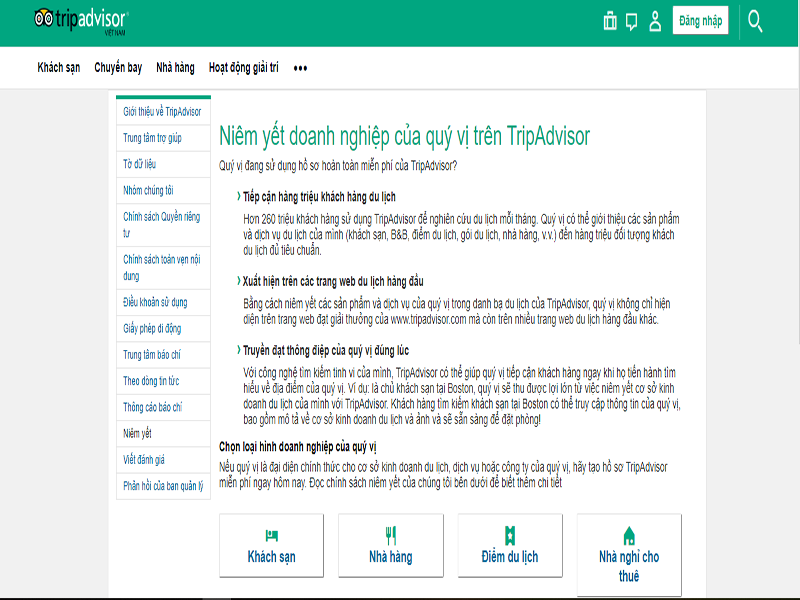Screen dimensions: 800x600
Task: Click the map pin icon above Điểm du lịch
Action: tap(510, 533)
